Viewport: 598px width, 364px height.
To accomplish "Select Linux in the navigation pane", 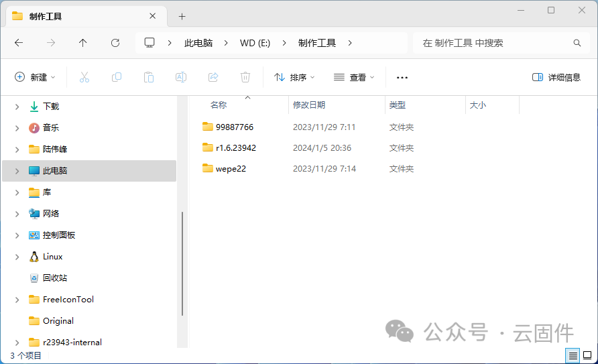I will click(53, 257).
